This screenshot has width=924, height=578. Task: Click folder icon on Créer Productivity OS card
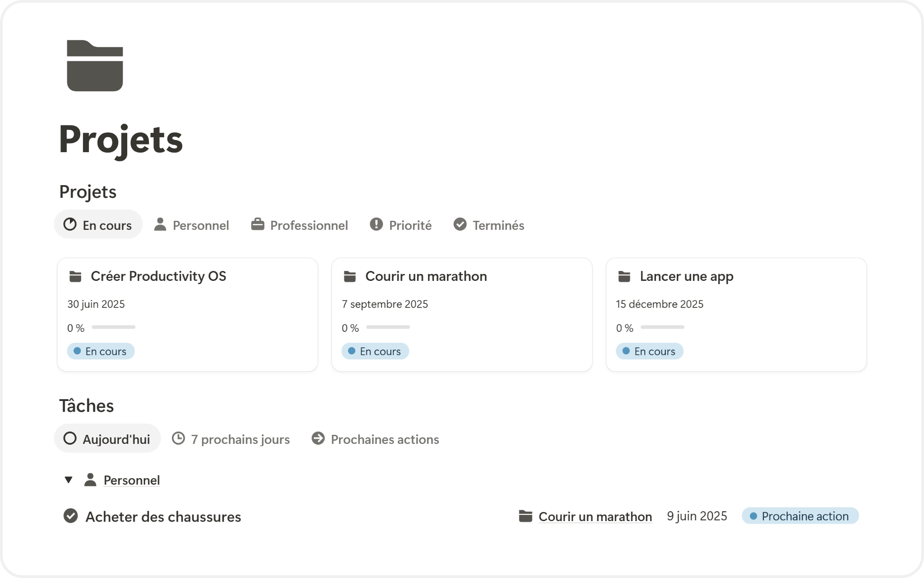click(75, 276)
